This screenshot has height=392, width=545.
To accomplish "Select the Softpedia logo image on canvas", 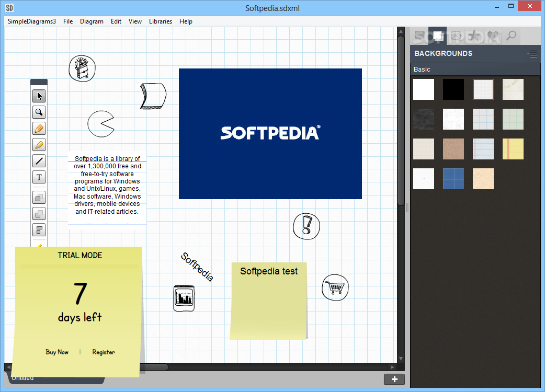I will pyautogui.click(x=270, y=134).
